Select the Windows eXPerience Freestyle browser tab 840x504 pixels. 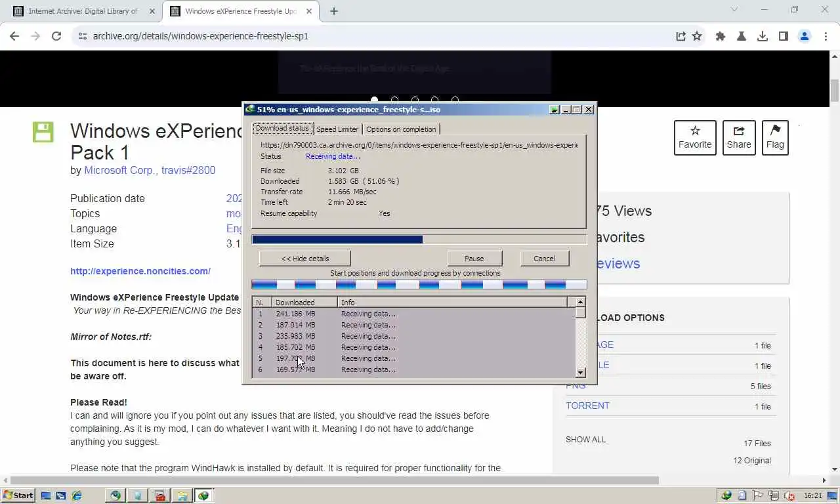point(240,11)
